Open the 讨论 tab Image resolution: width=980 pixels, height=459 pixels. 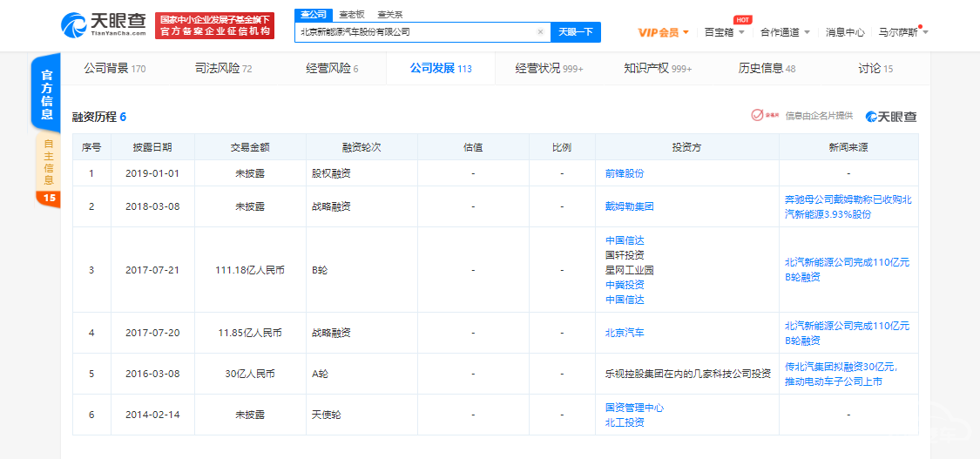point(875,69)
